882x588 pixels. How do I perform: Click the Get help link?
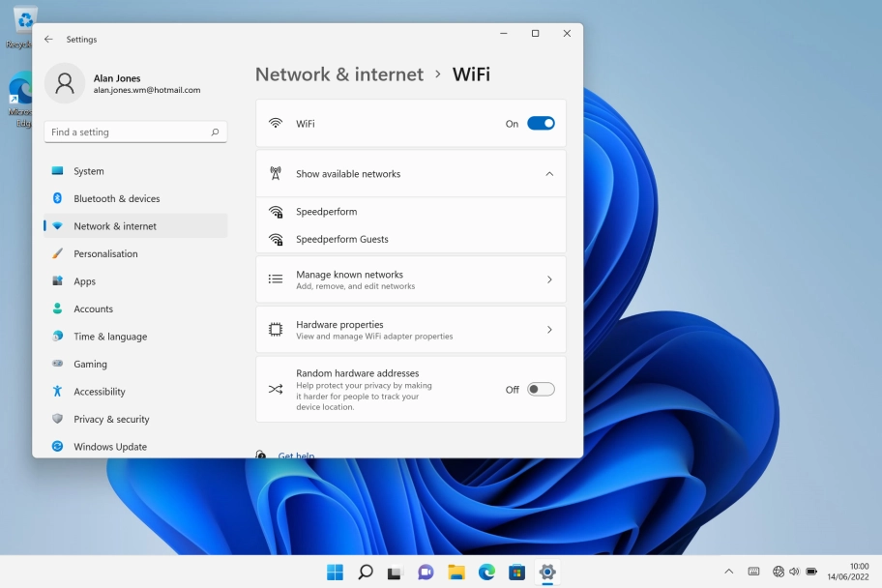[295, 456]
